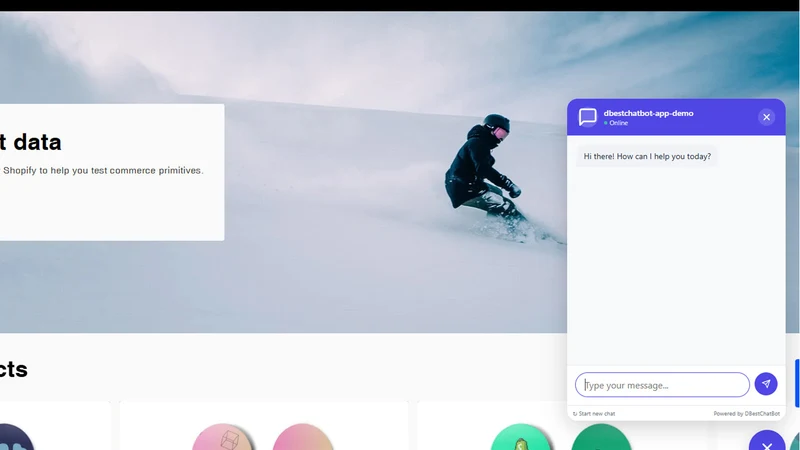The width and height of the screenshot is (800, 450).
Task: Select 'Hi there! How can I help you today?' message
Action: click(647, 157)
